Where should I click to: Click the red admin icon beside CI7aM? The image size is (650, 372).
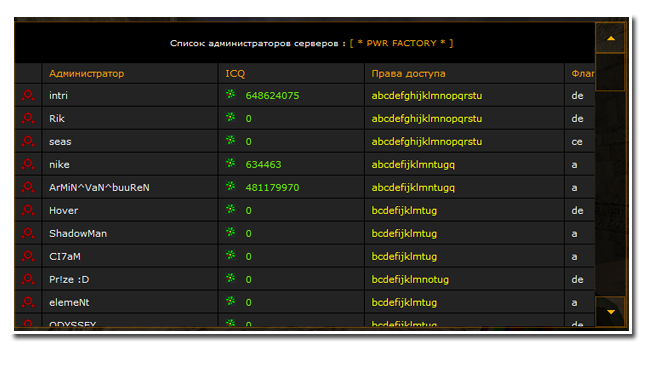pos(28,256)
